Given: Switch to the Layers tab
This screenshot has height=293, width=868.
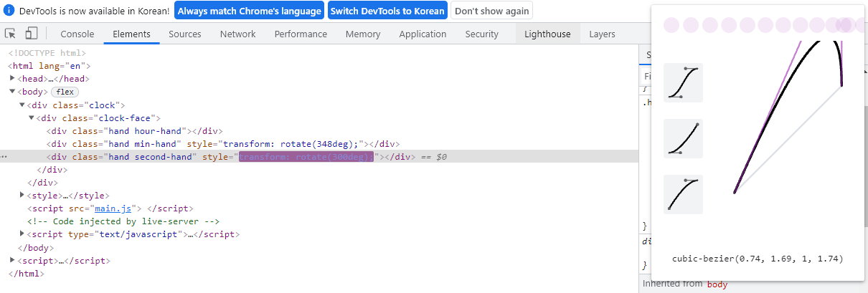Looking at the screenshot, I should tap(602, 34).
